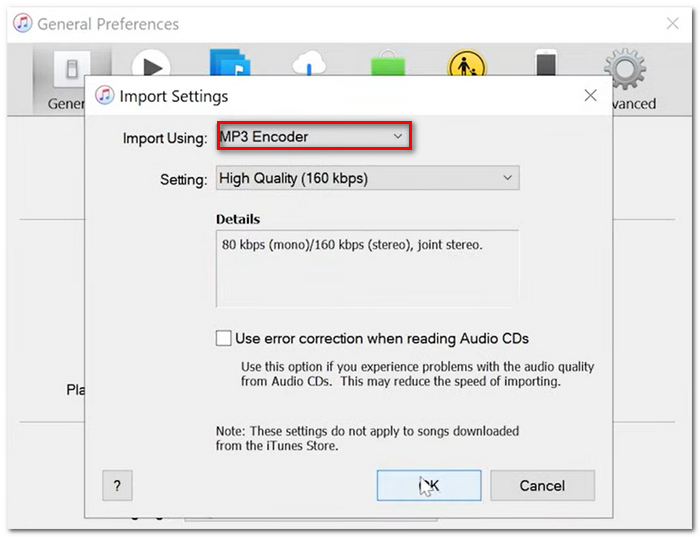
Task: Click the 'Use this option if you experience problems' hint
Action: [x=417, y=374]
